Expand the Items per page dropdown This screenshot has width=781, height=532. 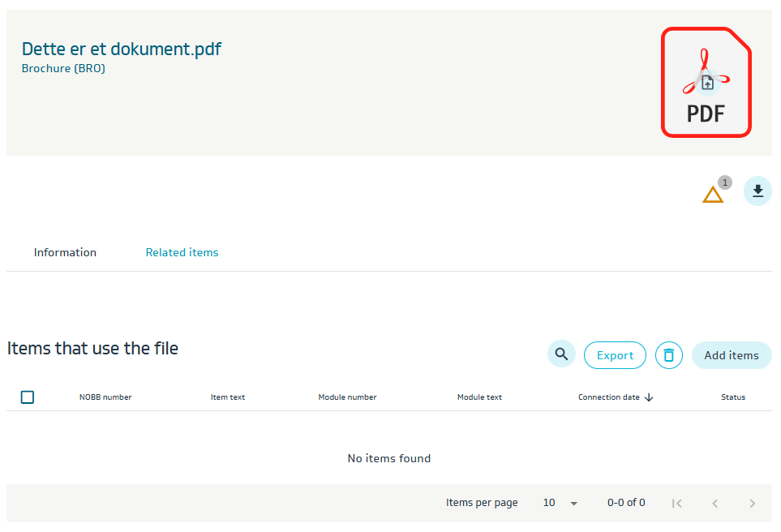tap(560, 503)
